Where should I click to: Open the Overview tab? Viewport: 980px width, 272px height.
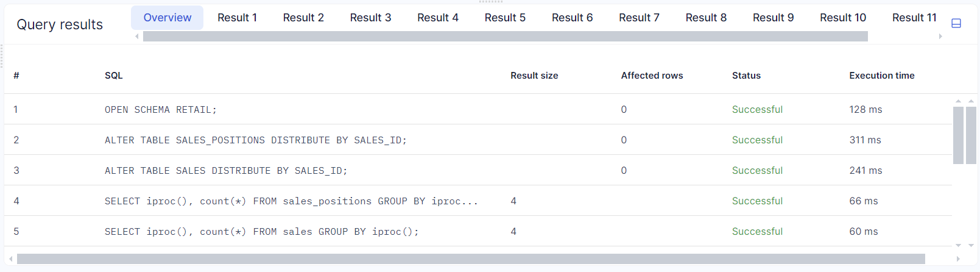pyautogui.click(x=167, y=18)
